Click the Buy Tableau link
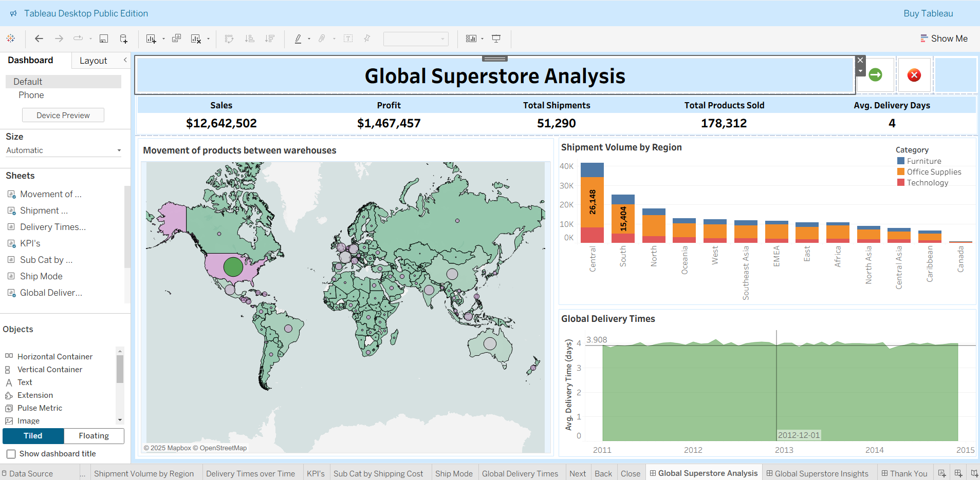Viewport: 980px width, 480px height. [x=928, y=13]
